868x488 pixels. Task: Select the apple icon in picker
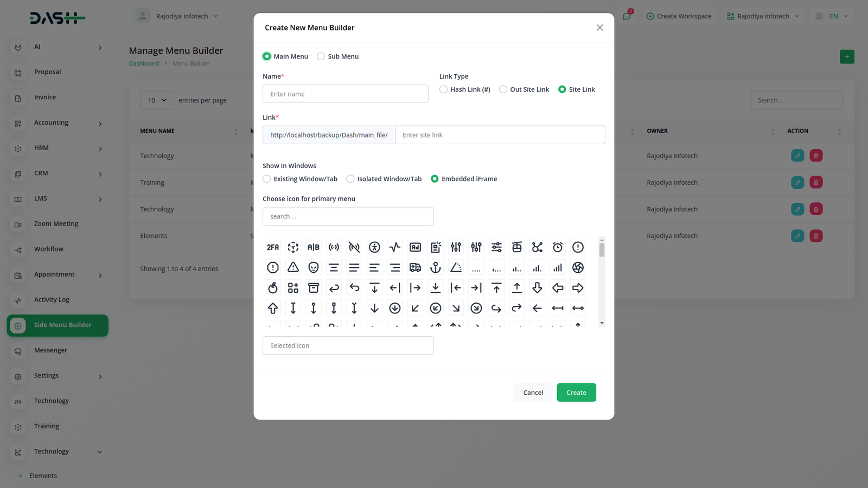click(x=273, y=288)
